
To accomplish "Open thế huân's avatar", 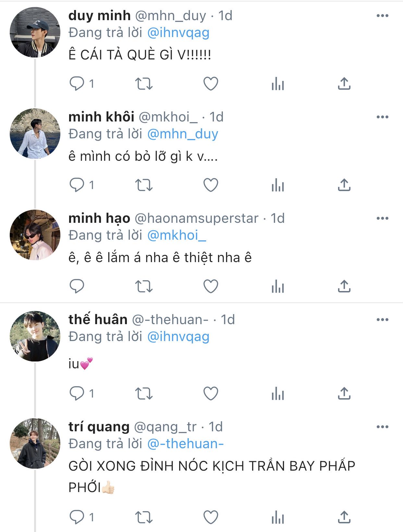I will tap(35, 336).
